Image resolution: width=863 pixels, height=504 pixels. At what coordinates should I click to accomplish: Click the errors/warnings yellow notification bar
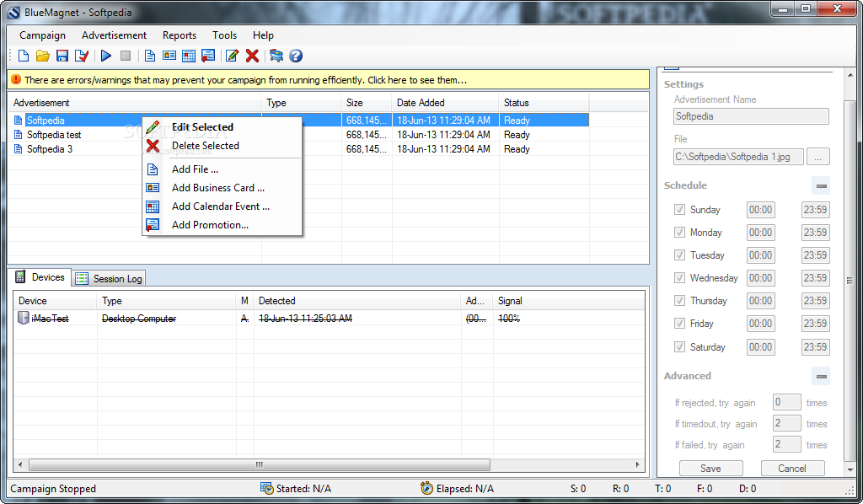tap(328, 80)
